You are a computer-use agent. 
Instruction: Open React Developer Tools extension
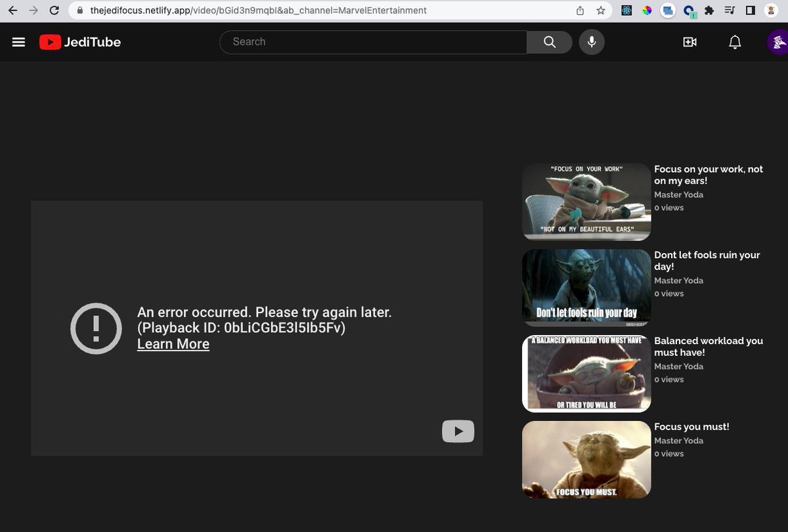click(626, 11)
